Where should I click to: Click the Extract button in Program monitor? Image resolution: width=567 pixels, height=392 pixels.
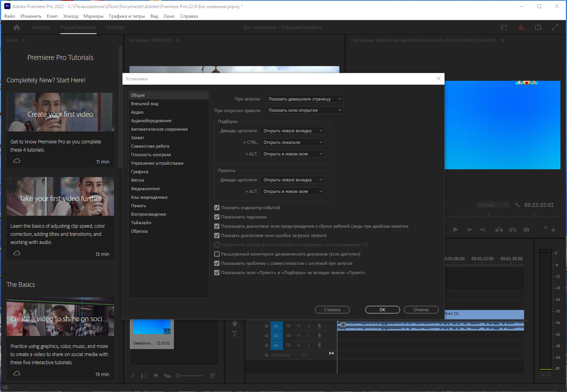coord(513,230)
